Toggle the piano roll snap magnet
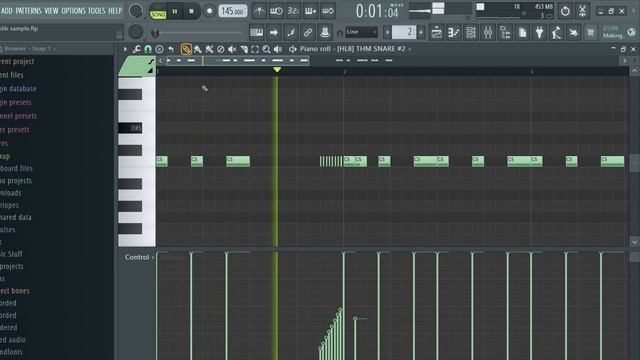Viewport: 640px width, 360px height. click(148, 49)
